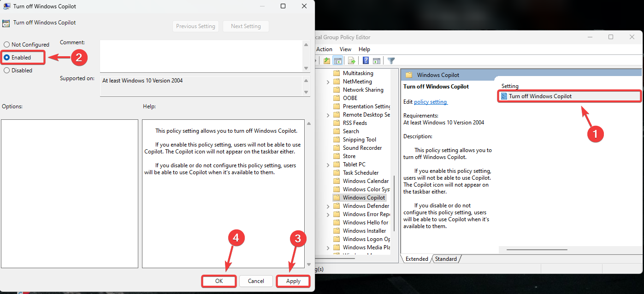The height and width of the screenshot is (294, 644).
Task: Select Windows Hello for Business tree item
Action: coord(366,223)
